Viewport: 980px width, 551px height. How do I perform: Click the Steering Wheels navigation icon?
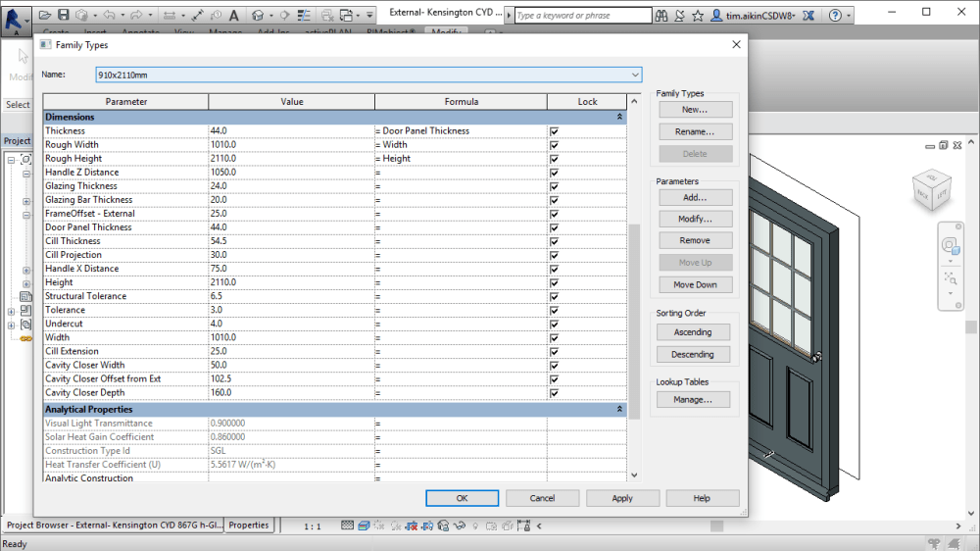pyautogui.click(x=950, y=246)
